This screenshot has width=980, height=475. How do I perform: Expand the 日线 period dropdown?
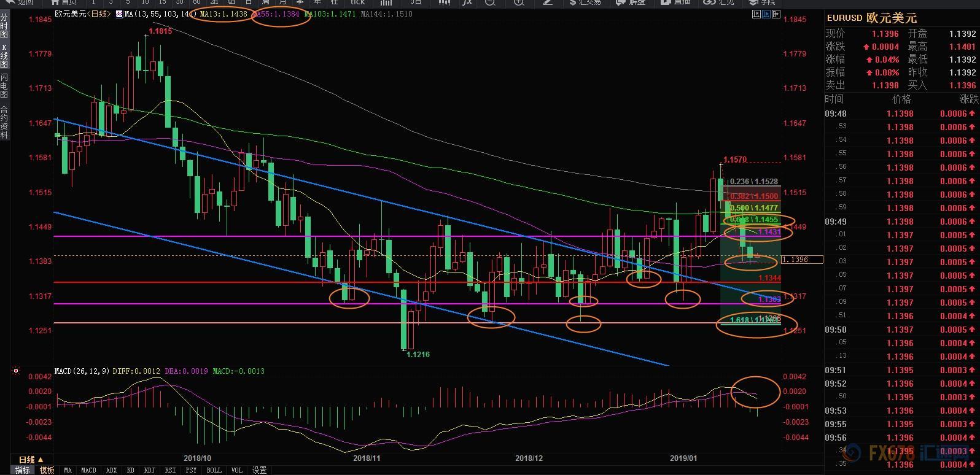coord(31,460)
